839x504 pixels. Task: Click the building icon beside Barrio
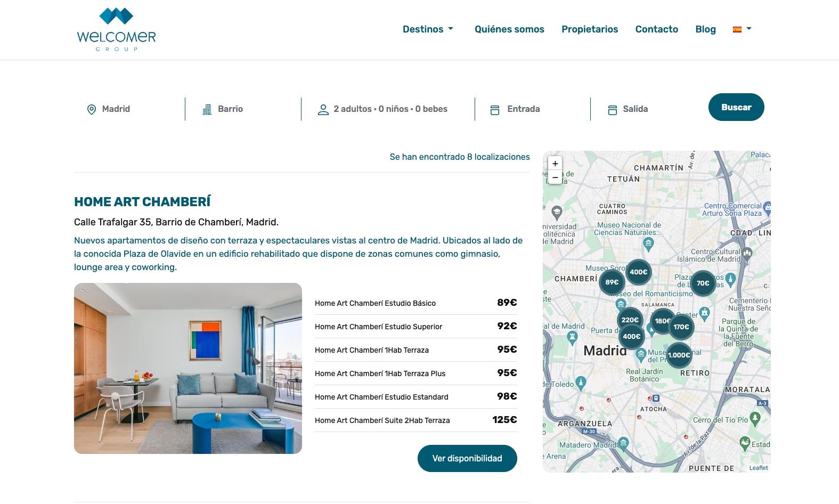(x=207, y=109)
